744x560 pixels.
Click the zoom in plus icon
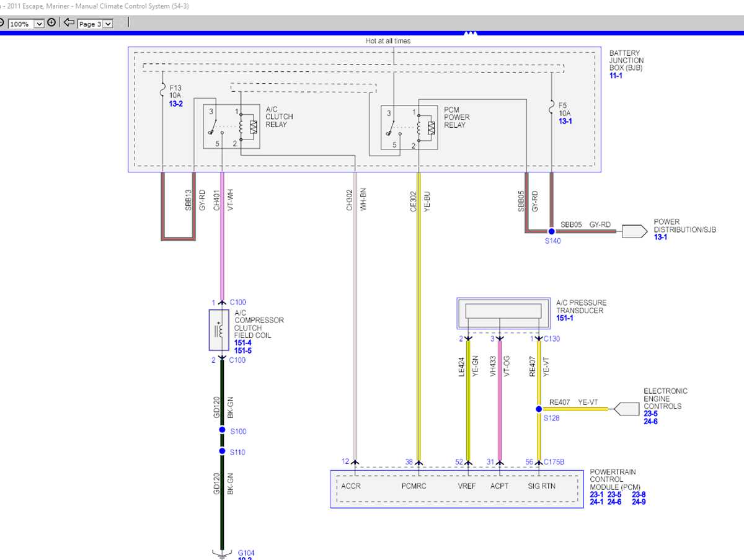(x=51, y=23)
